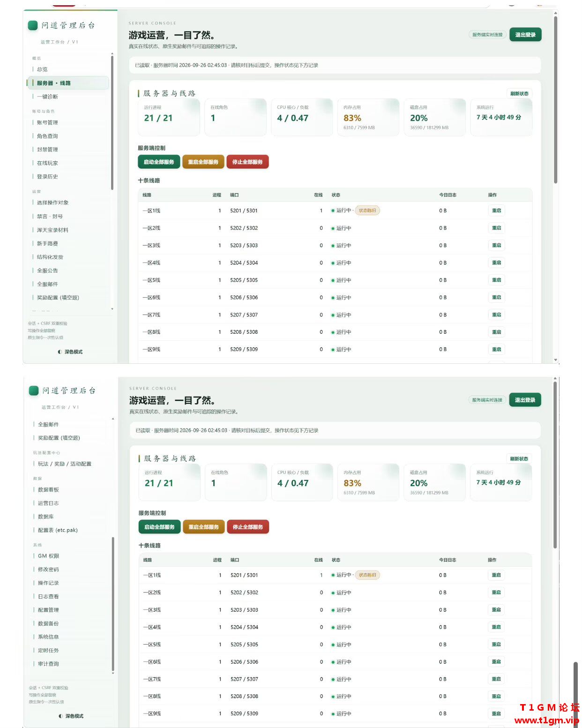Viewport: 582px width, 728px height.
Task: Click 启动全部服务 in the upper screenshot
Action: pos(159,162)
